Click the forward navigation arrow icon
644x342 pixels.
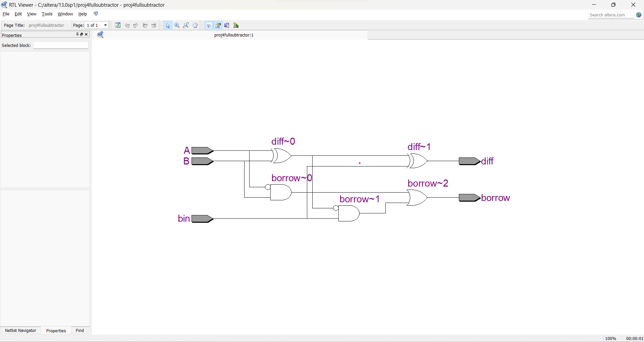coord(136,25)
